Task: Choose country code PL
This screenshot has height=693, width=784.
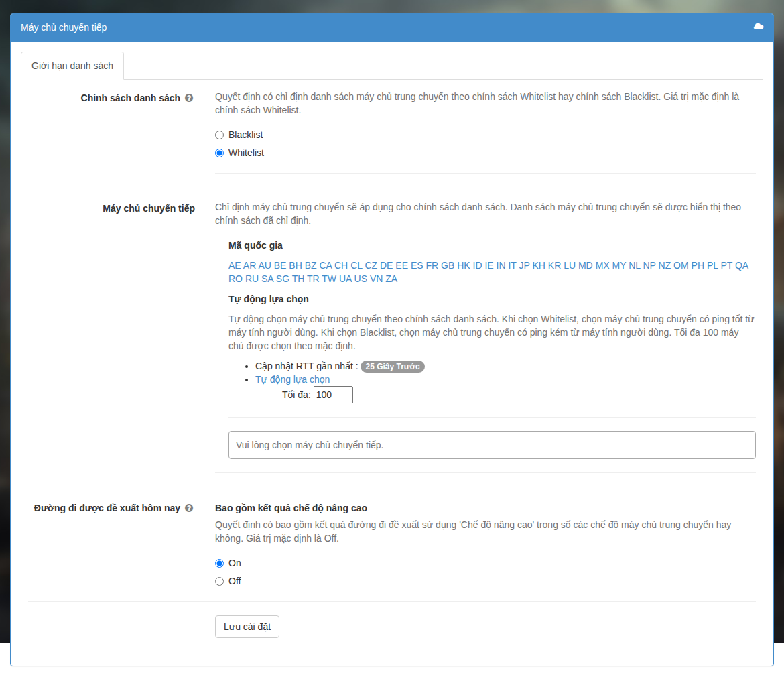Action: click(x=712, y=265)
